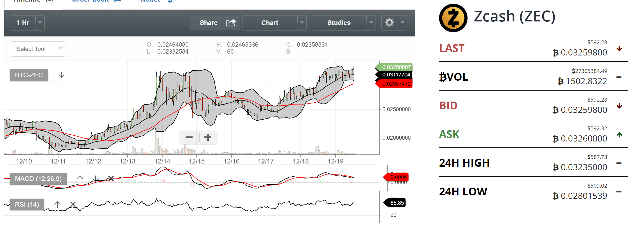Image resolution: width=644 pixels, height=227 pixels.
Task: Click the down arrow beside BTC-ZEC
Action: tap(61, 75)
